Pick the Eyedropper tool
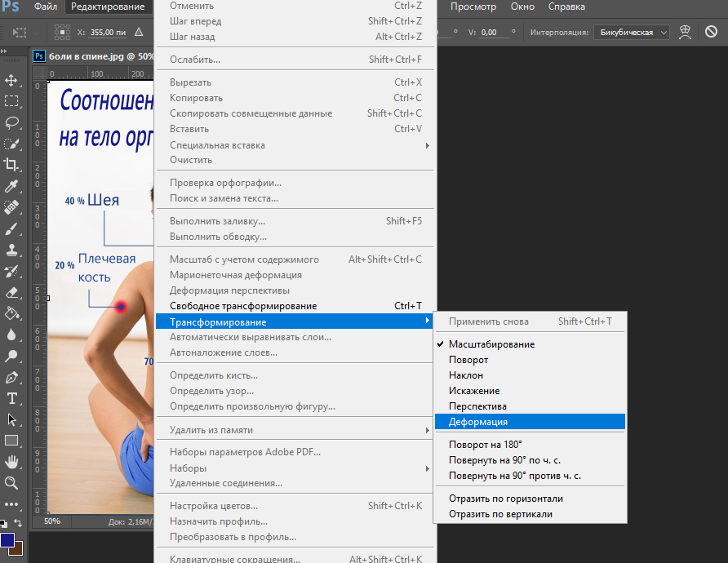This screenshot has width=728, height=563. pyautogui.click(x=12, y=186)
